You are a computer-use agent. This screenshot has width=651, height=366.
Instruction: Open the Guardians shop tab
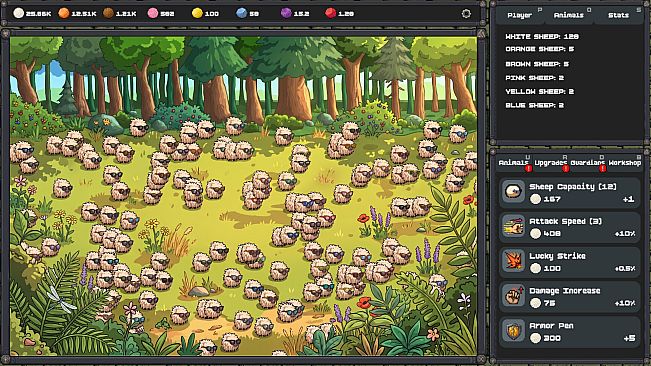click(x=587, y=163)
